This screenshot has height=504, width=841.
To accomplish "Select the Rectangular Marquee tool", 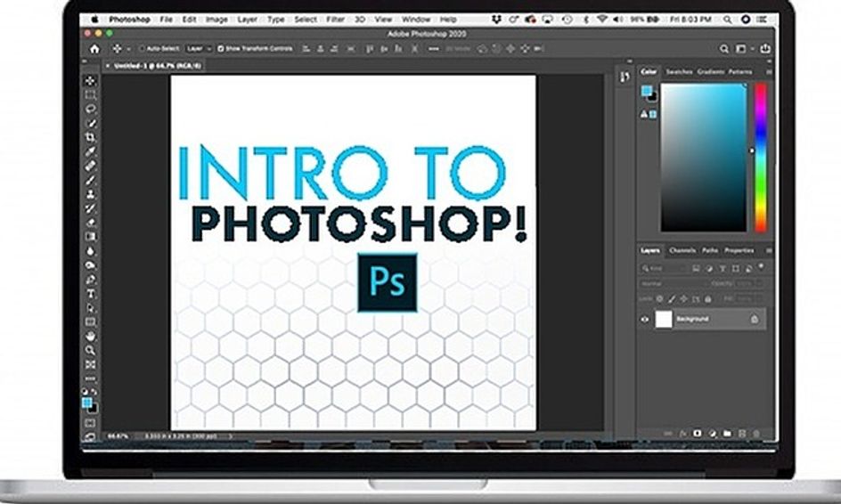I will [90, 95].
